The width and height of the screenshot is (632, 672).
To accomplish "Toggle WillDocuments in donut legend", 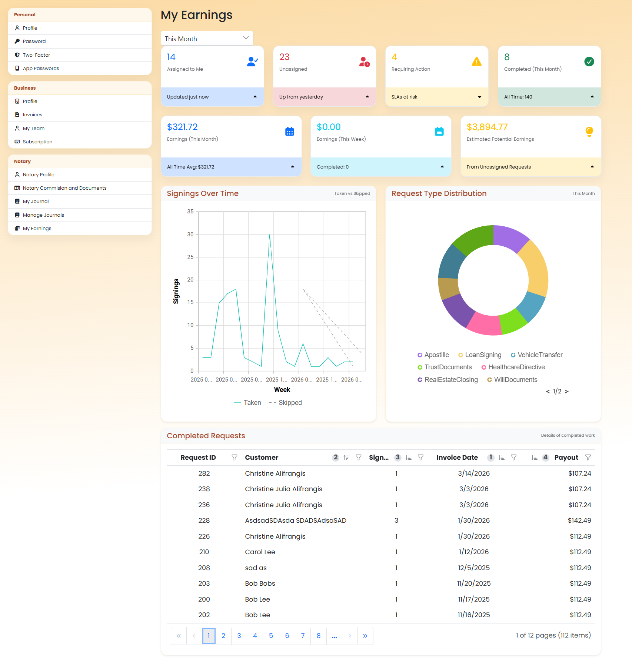I will pyautogui.click(x=512, y=380).
